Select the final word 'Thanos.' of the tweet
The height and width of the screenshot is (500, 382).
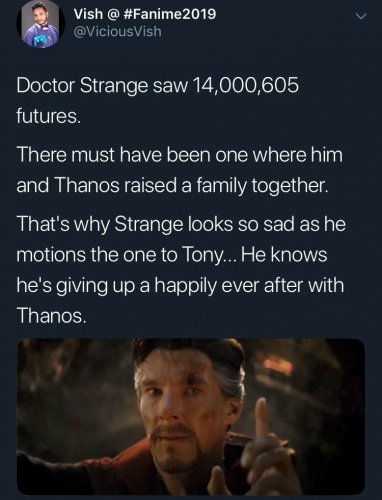51,315
